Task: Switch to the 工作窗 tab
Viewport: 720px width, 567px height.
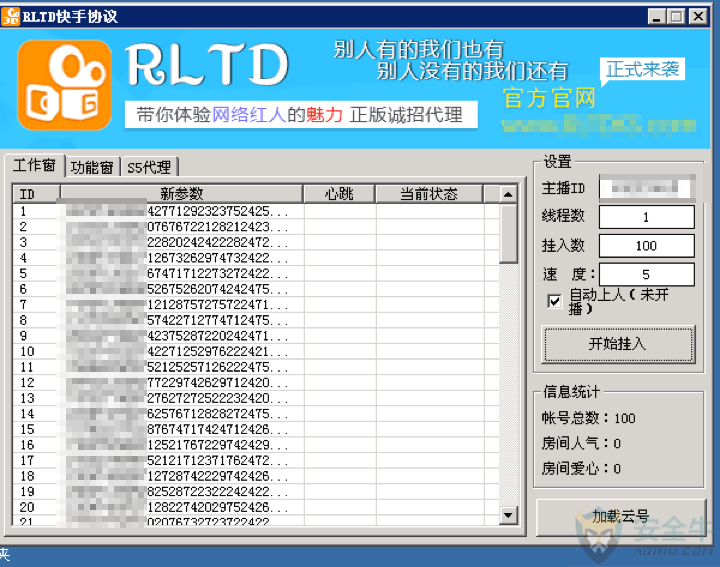Action: click(34, 165)
